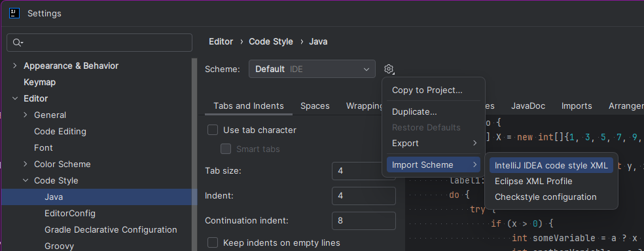
Task: Enable Keep indents on empty lines
Action: 213,242
